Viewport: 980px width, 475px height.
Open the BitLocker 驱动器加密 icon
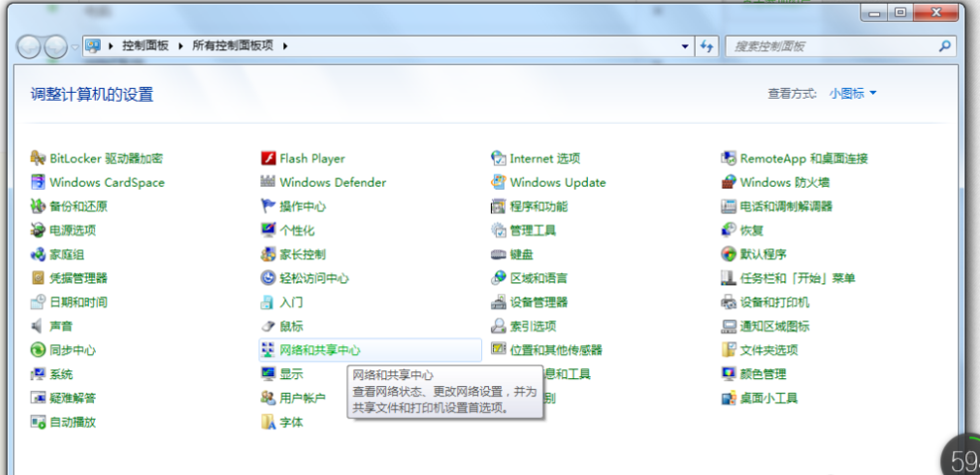(x=39, y=159)
